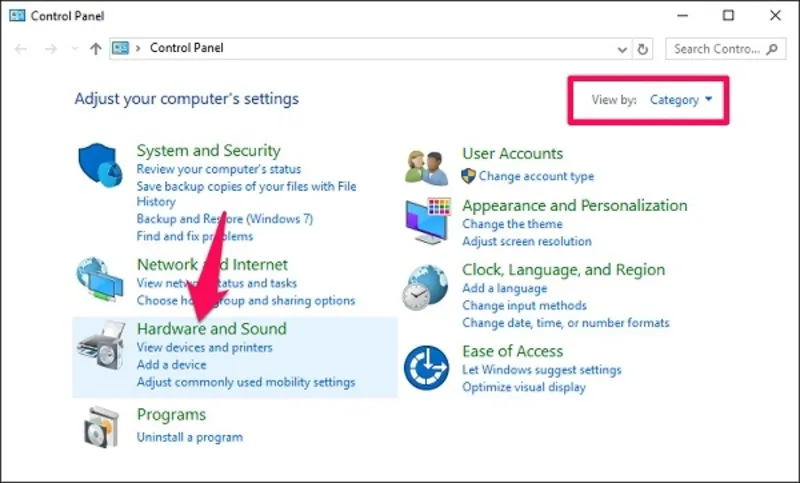Click Adjust screen resolution link
800x483 pixels.
pyautogui.click(x=527, y=241)
